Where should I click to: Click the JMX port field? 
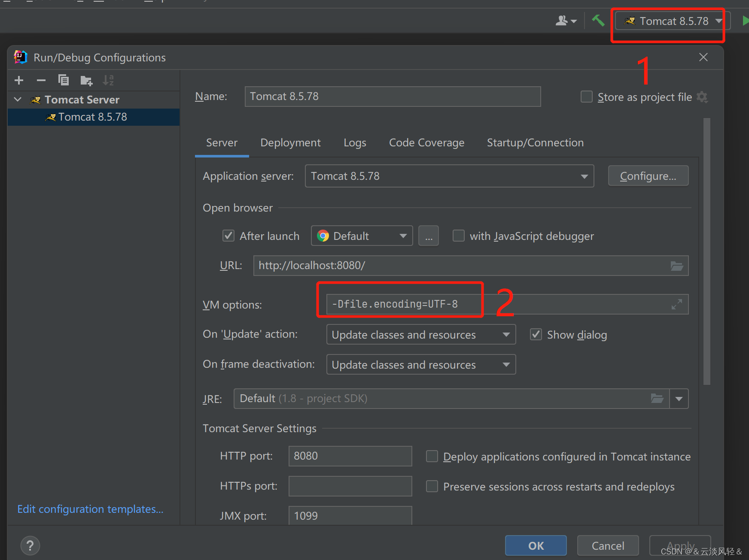click(x=350, y=515)
